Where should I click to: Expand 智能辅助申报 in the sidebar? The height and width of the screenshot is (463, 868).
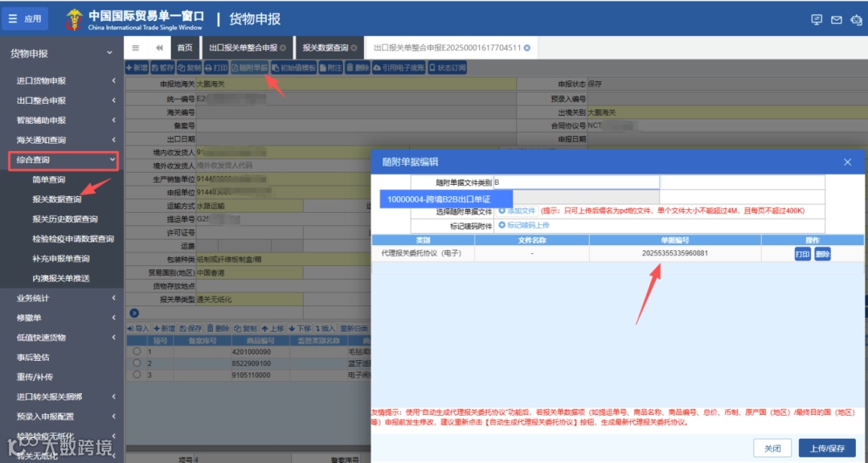click(61, 121)
